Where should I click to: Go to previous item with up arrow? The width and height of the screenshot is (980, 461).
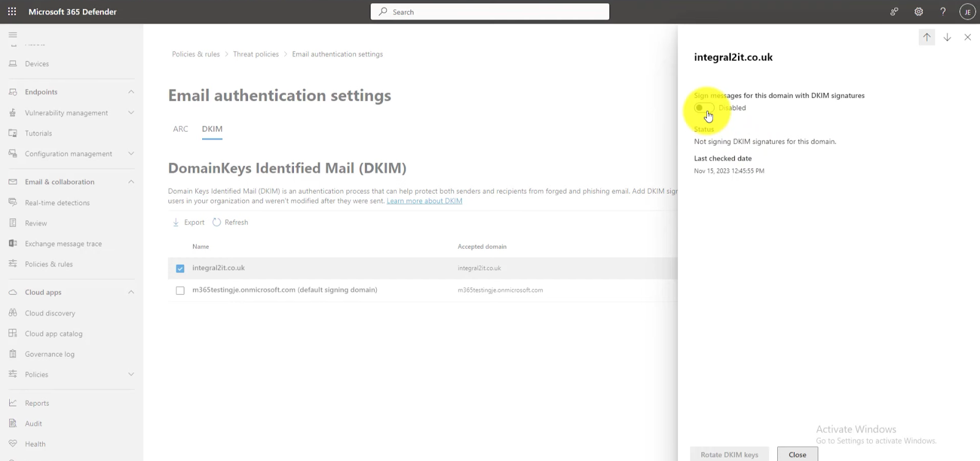pos(927,37)
